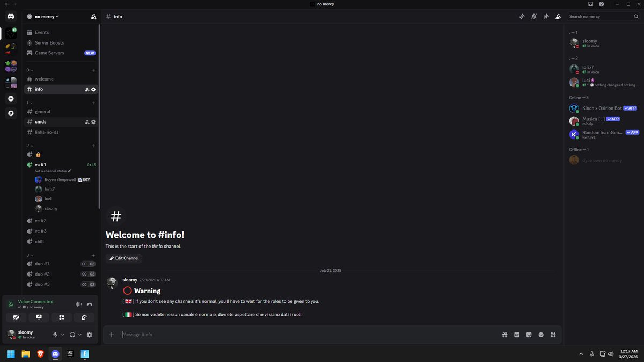Show pinned messages pin icon
Viewport: 644px width, 362px height.
coord(546,17)
